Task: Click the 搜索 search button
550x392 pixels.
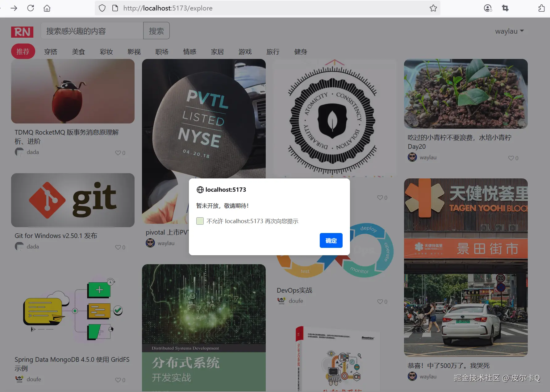Action: (x=156, y=31)
